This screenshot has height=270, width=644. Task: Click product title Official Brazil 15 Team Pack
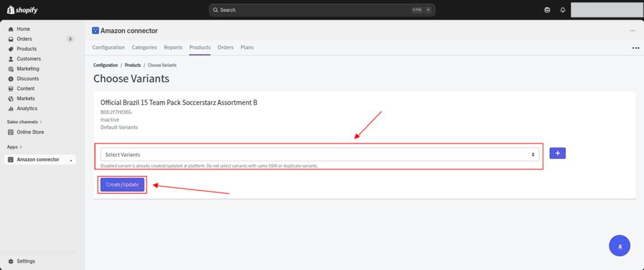[x=179, y=102]
